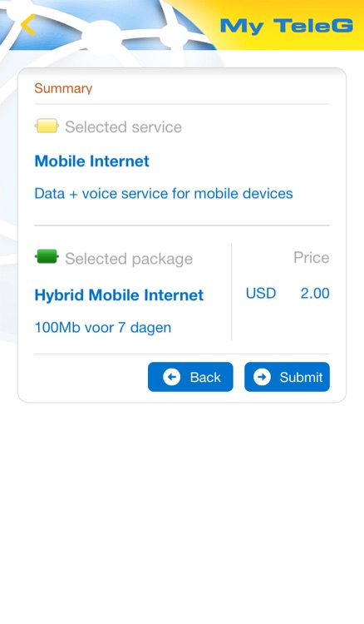
Task: Click yellow Selected service indicator icon
Action: coord(47,126)
